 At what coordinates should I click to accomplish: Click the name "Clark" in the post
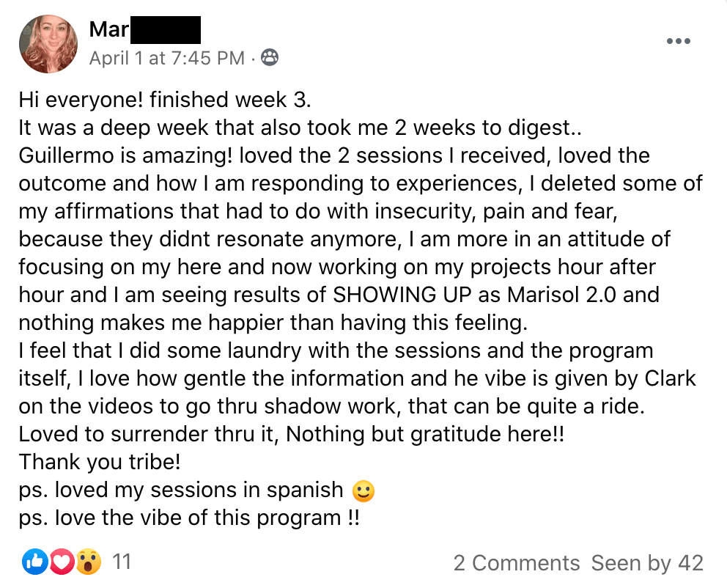click(670, 378)
